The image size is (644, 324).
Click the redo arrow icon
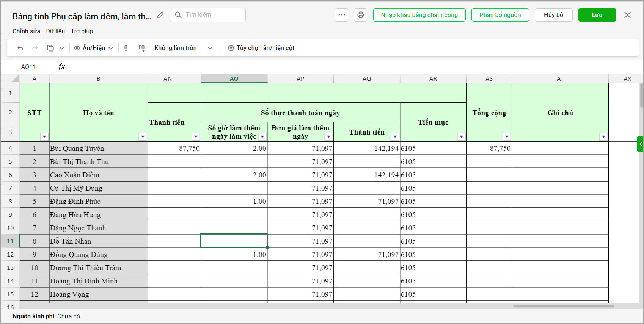(x=35, y=48)
